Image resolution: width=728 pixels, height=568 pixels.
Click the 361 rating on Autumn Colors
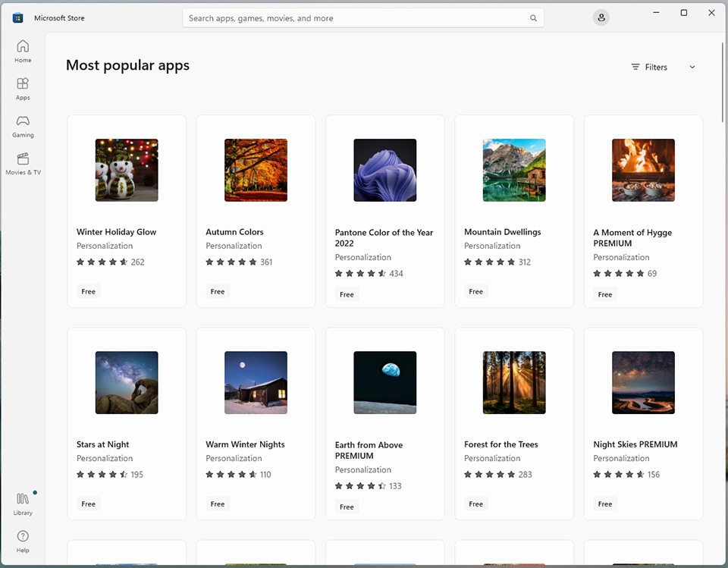(x=266, y=262)
